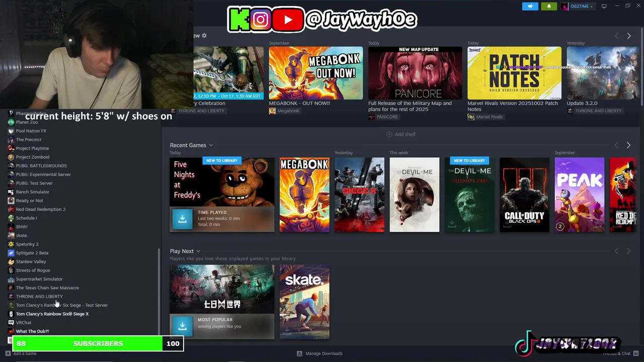Select PUBG: Experimental Server entry
This screenshot has height=362, width=644.
43,174
